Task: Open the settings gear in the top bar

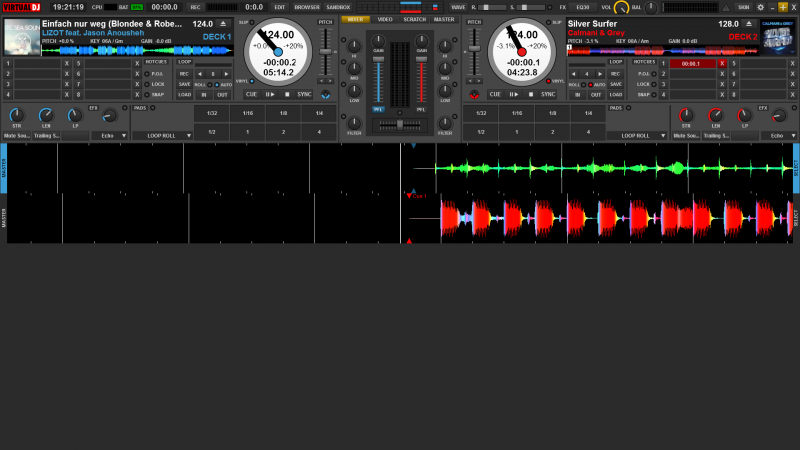Action: pyautogui.click(x=760, y=7)
